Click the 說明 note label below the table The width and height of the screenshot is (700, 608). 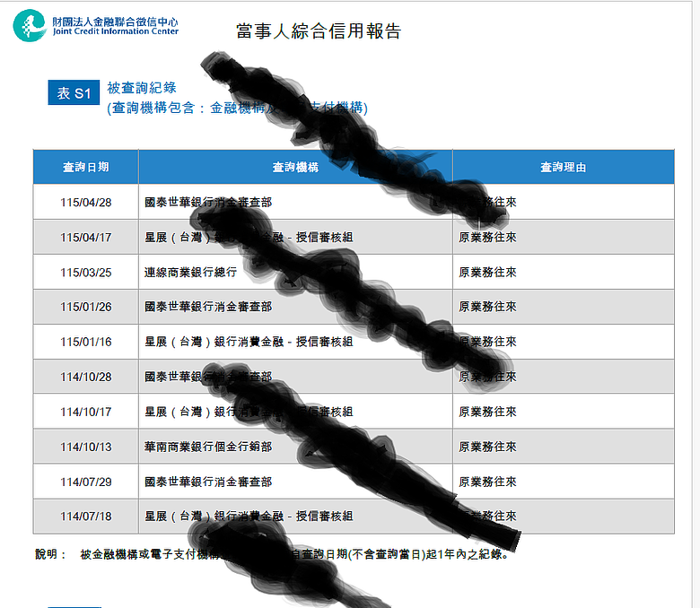click(50, 554)
